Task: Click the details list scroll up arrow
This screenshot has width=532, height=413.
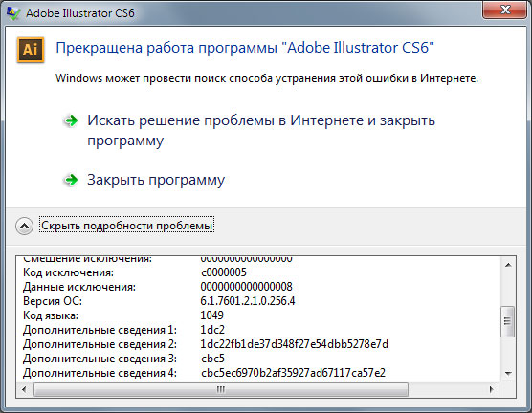Action: (x=508, y=265)
